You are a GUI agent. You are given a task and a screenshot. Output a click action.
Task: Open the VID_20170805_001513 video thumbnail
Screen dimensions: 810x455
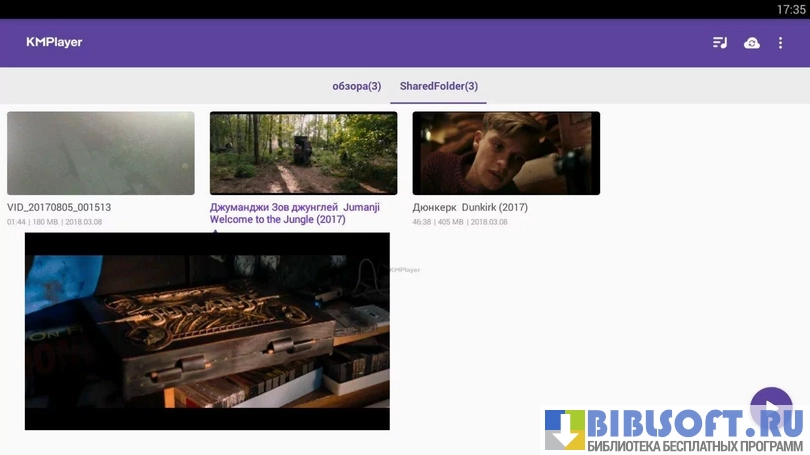point(101,153)
